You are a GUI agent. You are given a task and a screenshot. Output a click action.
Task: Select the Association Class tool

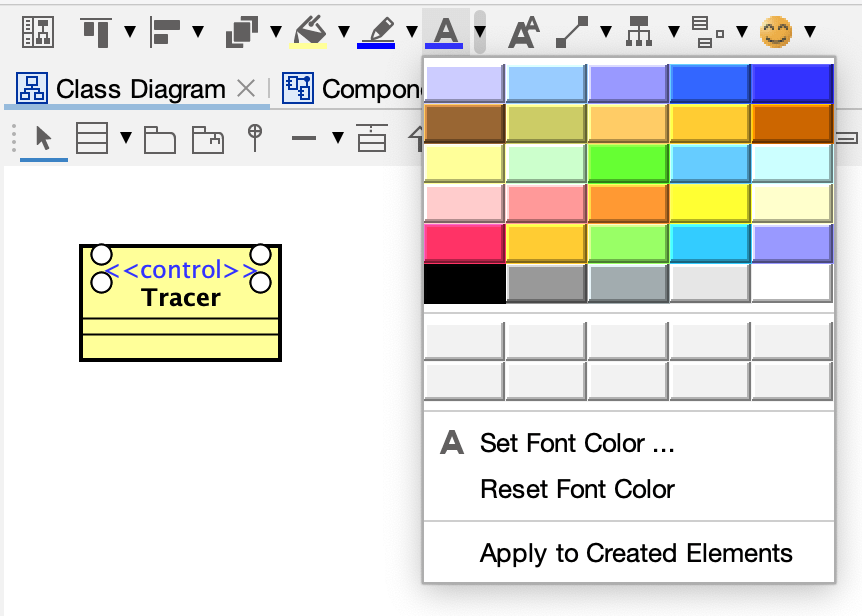372,138
